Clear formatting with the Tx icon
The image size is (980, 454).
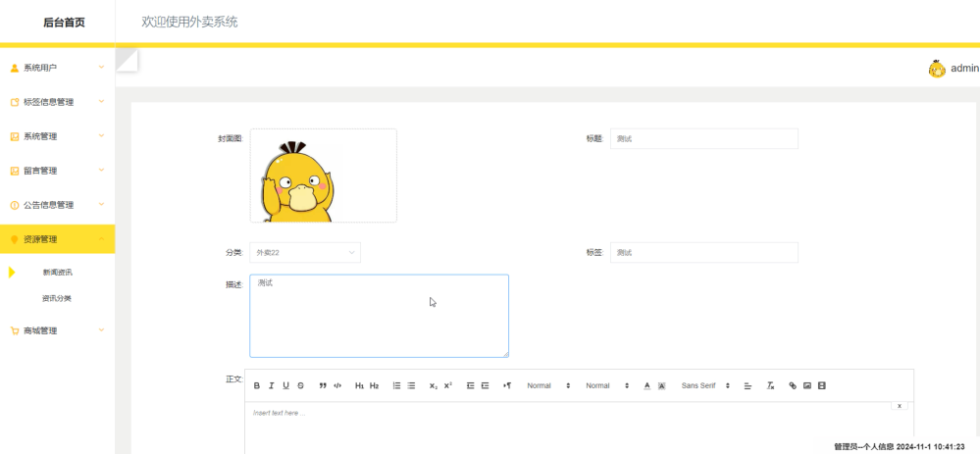pos(771,386)
